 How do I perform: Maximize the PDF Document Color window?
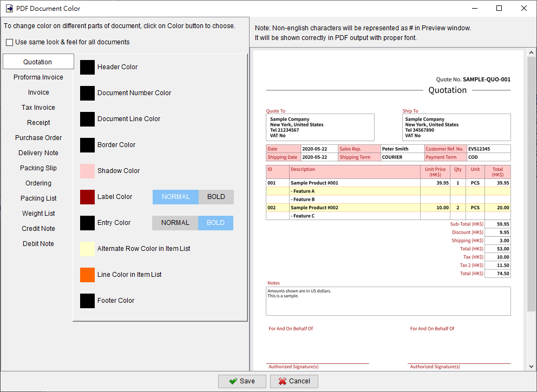pyautogui.click(x=499, y=8)
